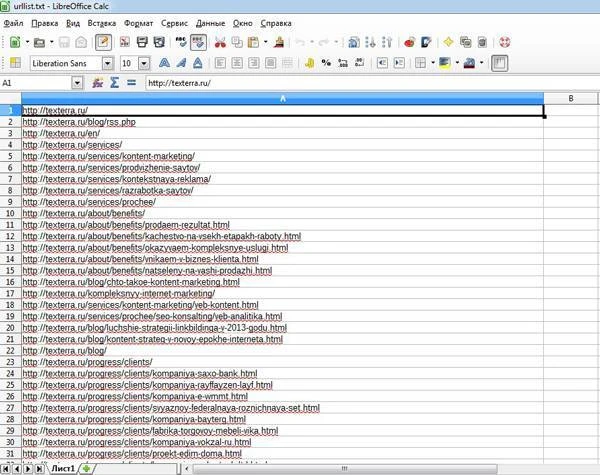Toggle Bold formatting

(x=164, y=63)
